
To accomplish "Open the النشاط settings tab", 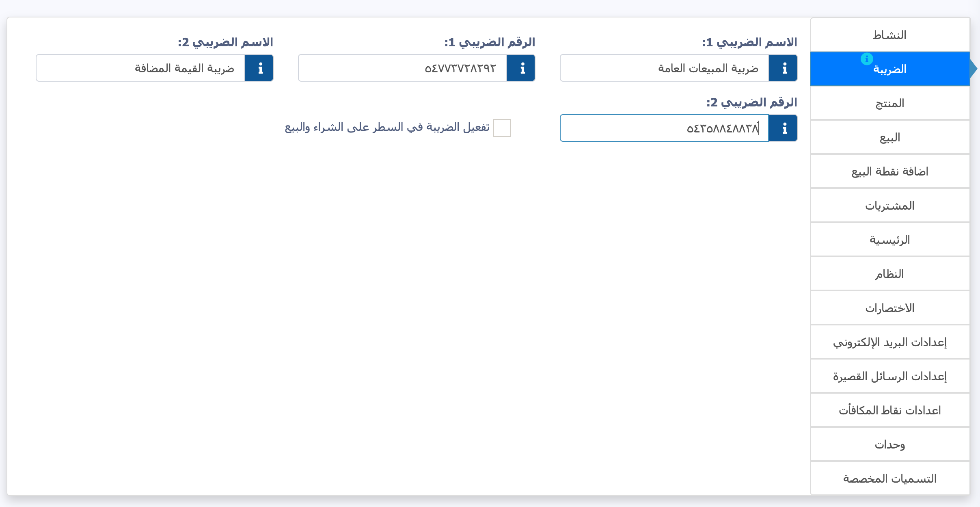I will (890, 35).
